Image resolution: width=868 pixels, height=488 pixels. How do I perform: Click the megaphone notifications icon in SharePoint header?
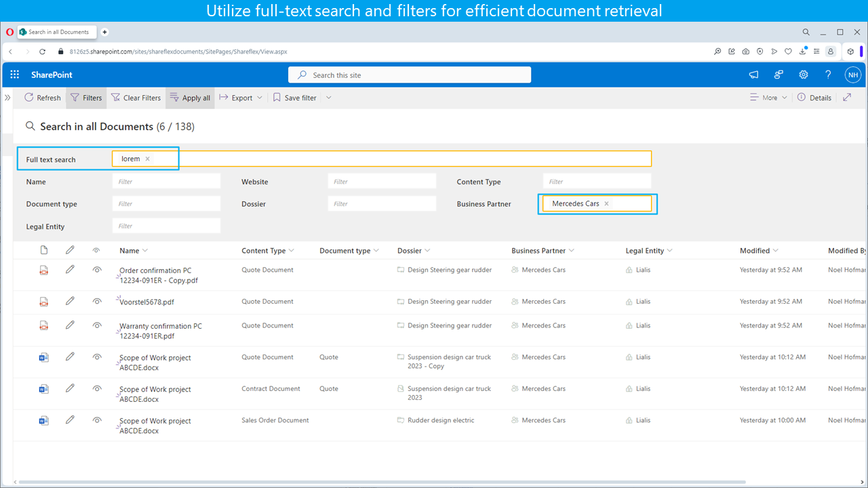[753, 75]
